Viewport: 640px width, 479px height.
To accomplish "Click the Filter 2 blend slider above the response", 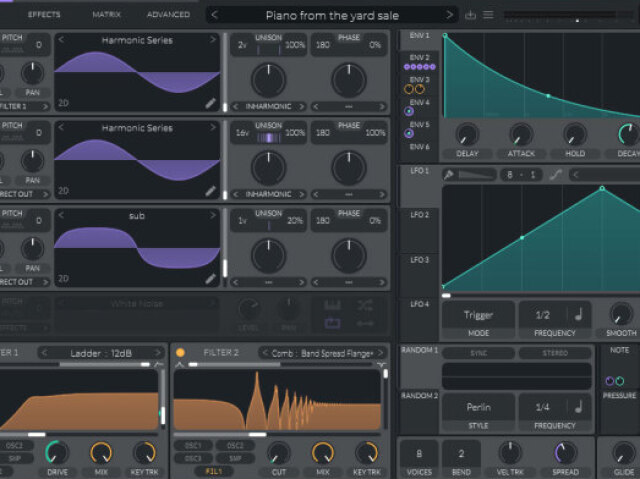I will [x=282, y=364].
